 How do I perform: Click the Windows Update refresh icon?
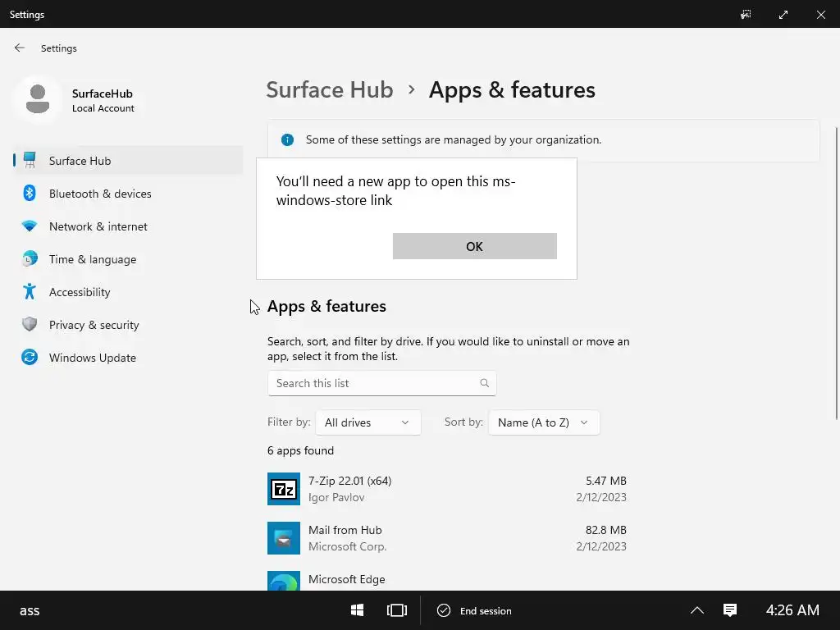(30, 357)
